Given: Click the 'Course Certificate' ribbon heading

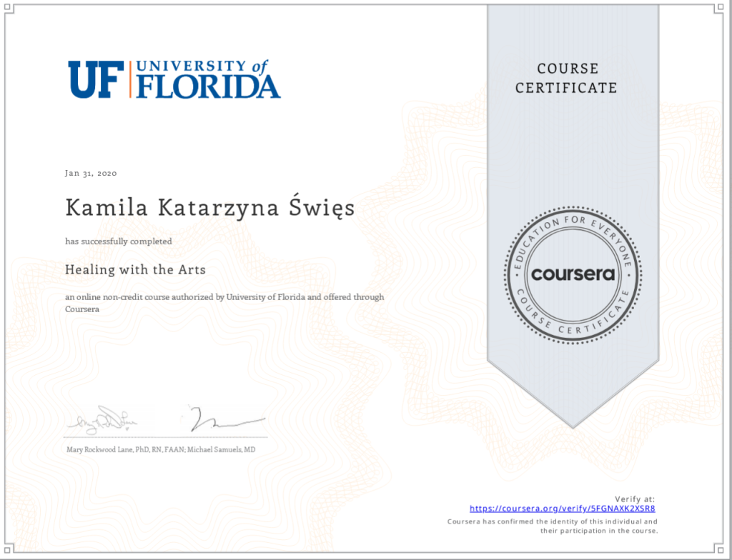Looking at the screenshot, I should pyautogui.click(x=567, y=79).
